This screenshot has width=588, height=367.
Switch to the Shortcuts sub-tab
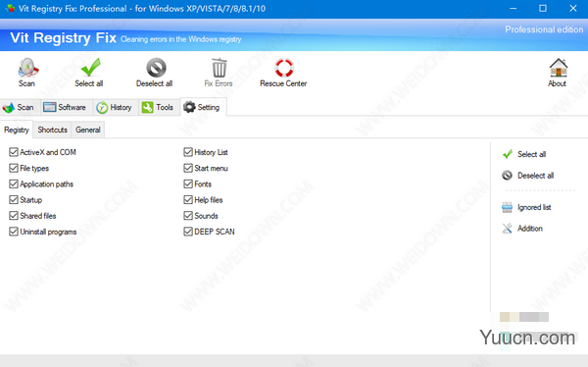point(53,130)
